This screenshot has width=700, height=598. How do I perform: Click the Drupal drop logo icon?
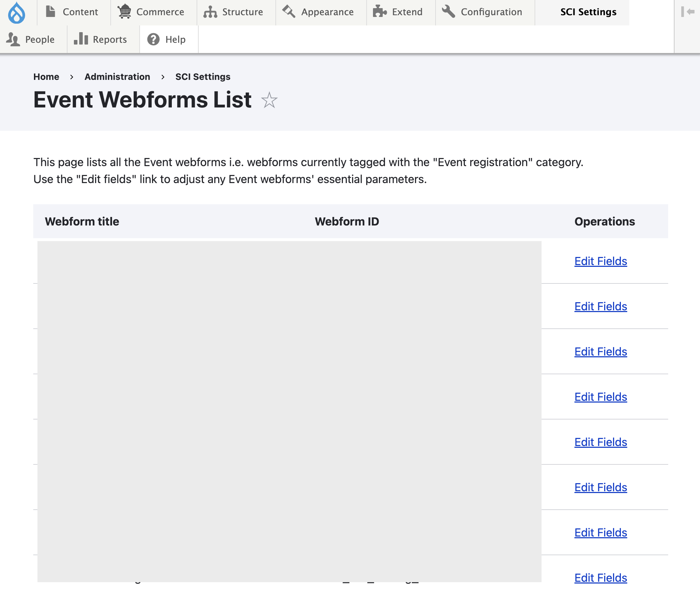click(17, 13)
